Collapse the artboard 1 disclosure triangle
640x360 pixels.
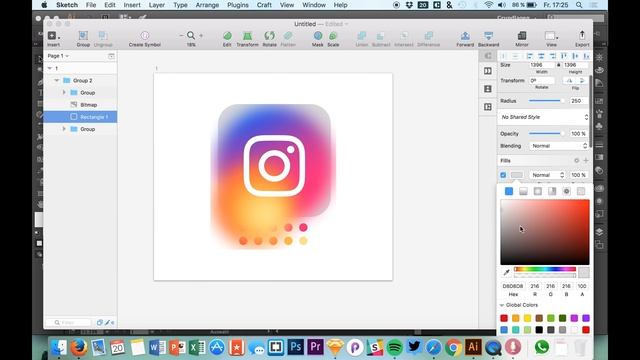pyautogui.click(x=49, y=68)
